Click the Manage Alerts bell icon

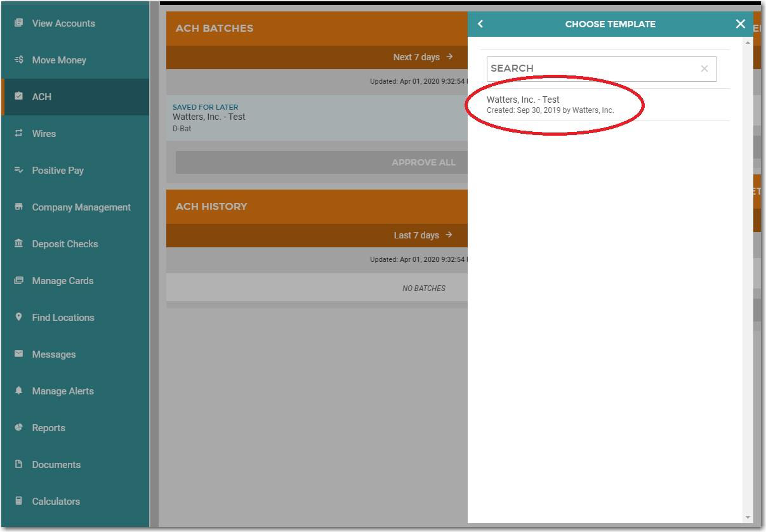[x=19, y=391]
